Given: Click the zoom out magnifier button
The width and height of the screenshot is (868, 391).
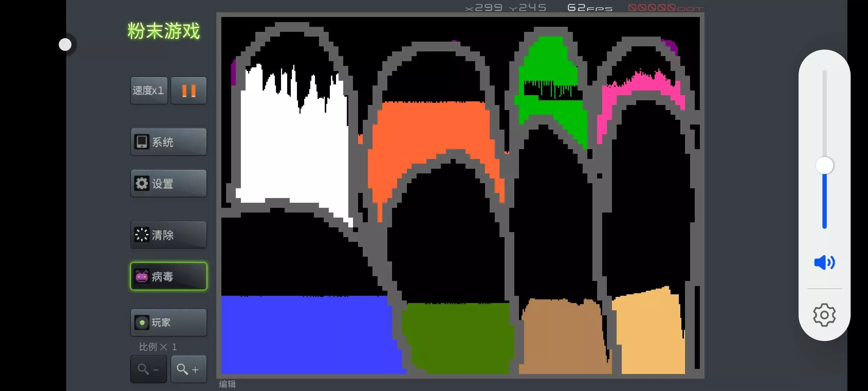Looking at the screenshot, I should pyautogui.click(x=148, y=369).
